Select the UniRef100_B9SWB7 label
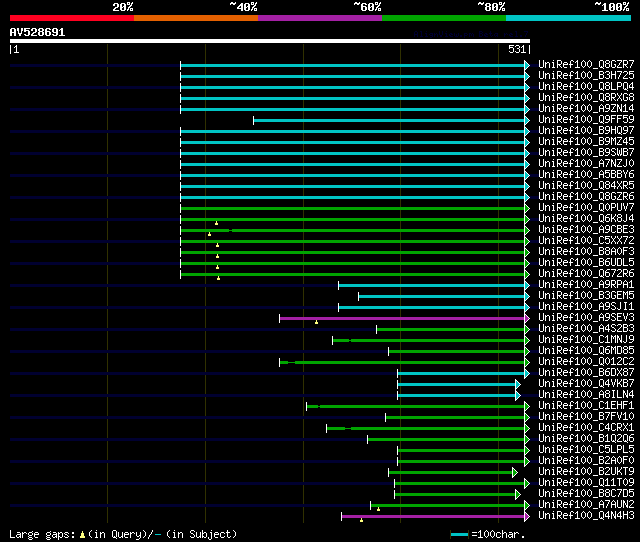640x542 pixels. pos(586,153)
